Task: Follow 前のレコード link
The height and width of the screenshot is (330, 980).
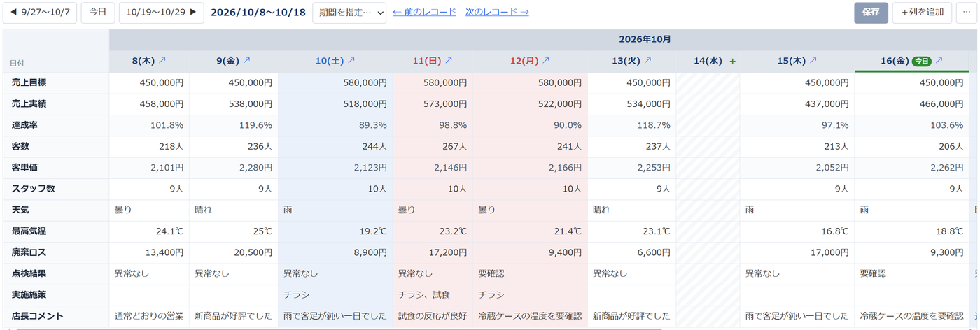Action: click(424, 12)
